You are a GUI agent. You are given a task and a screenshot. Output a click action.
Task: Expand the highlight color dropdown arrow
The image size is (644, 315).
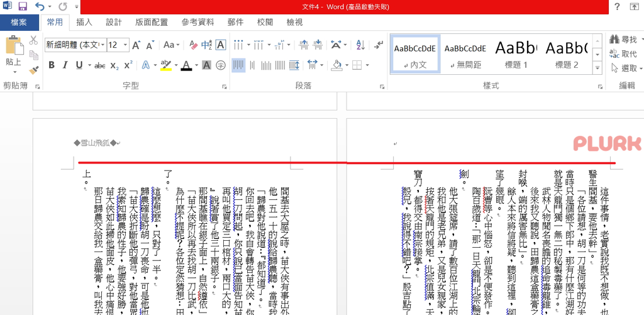pyautogui.click(x=176, y=65)
